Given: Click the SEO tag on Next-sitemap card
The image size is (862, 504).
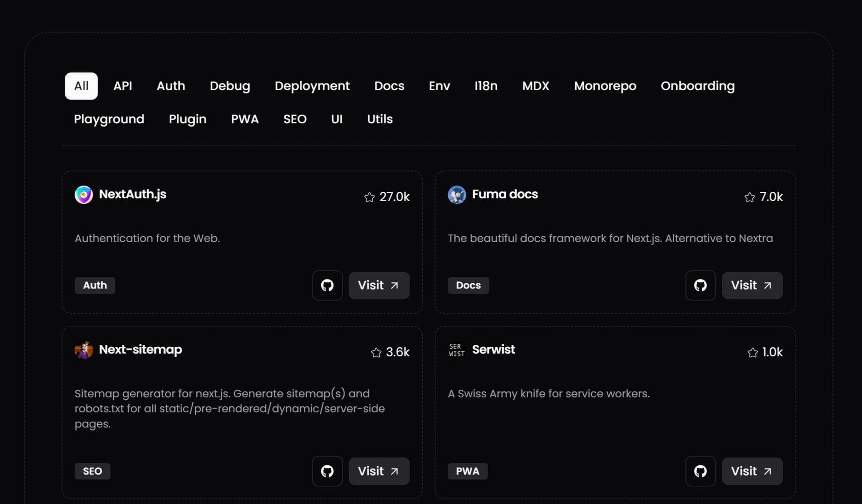Looking at the screenshot, I should tap(92, 471).
